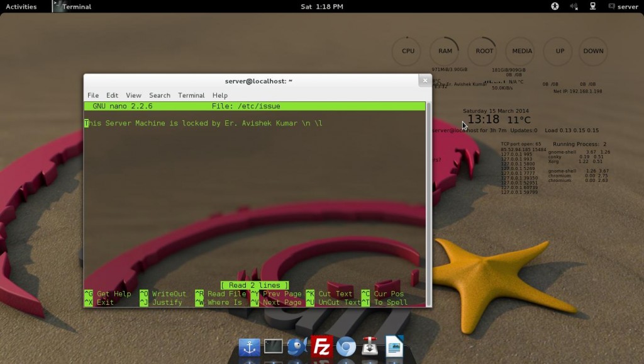Open Chromium browser from the dock
The width and height of the screenshot is (644, 364).
[346, 347]
